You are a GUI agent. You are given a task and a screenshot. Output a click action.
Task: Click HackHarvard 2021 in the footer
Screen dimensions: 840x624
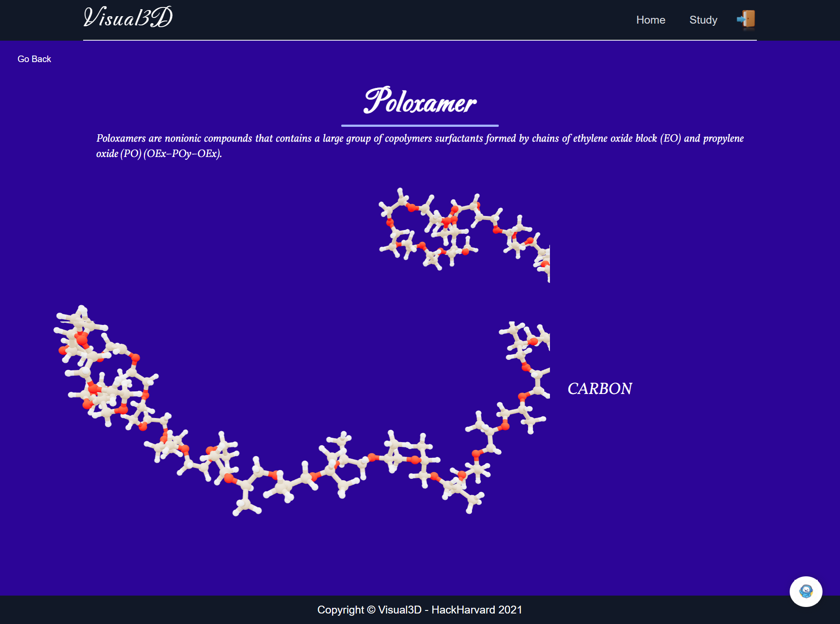(476, 610)
